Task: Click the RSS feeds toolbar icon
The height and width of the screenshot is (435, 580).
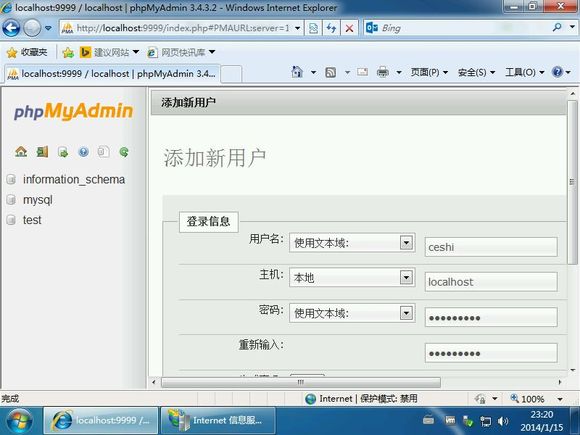Action: point(330,72)
